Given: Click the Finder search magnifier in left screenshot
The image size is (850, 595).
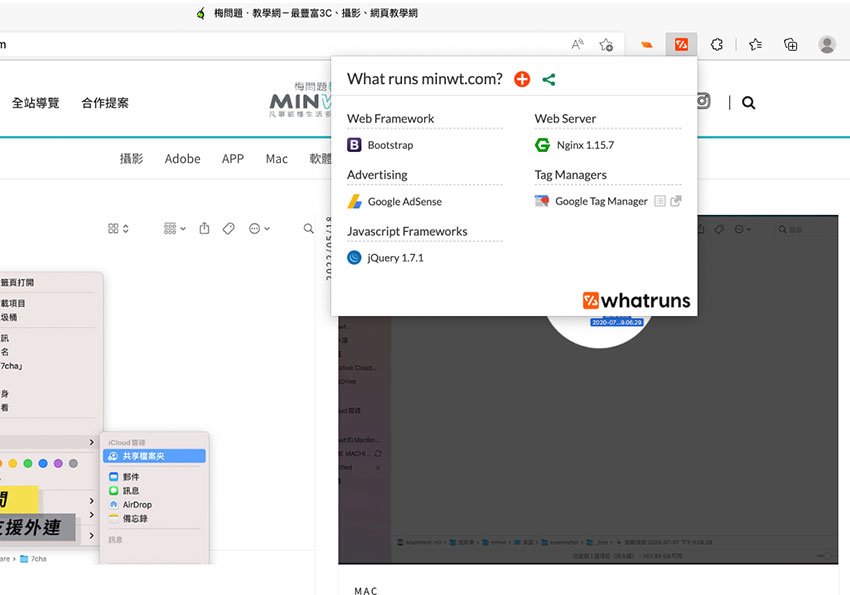Looking at the screenshot, I should coord(308,229).
